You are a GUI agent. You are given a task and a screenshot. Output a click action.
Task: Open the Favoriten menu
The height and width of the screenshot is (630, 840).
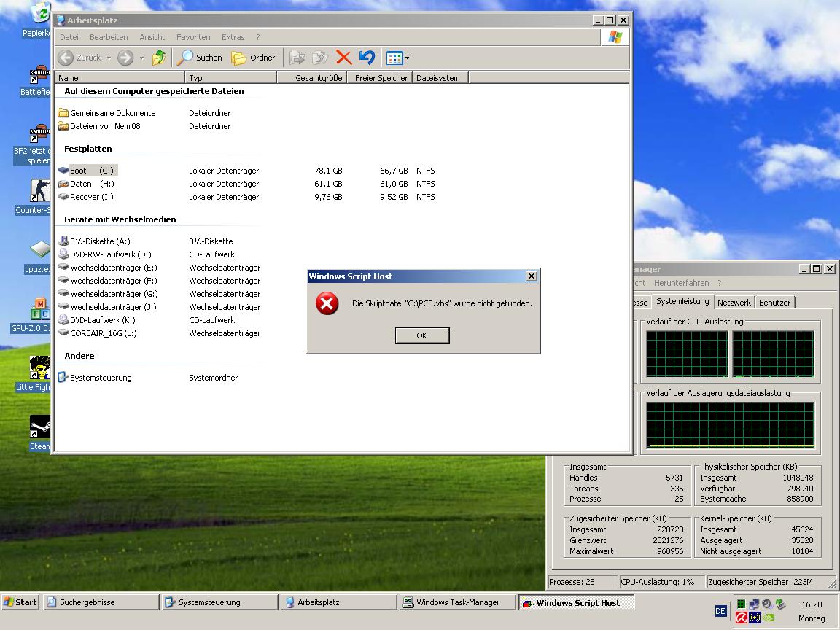click(193, 37)
